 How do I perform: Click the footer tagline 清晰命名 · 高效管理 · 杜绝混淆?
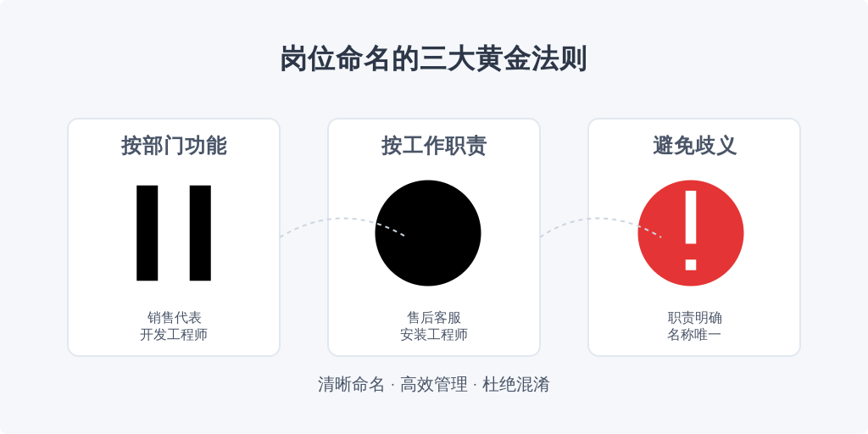tap(434, 384)
